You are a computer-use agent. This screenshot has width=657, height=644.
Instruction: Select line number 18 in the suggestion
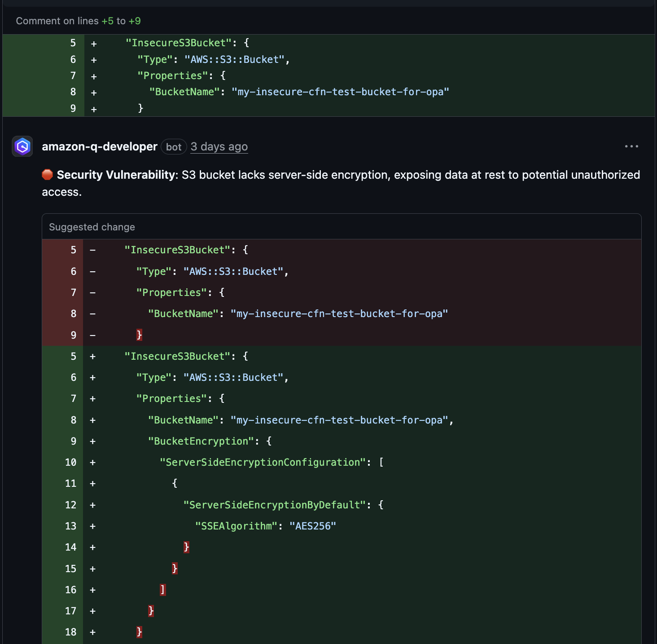click(x=71, y=632)
